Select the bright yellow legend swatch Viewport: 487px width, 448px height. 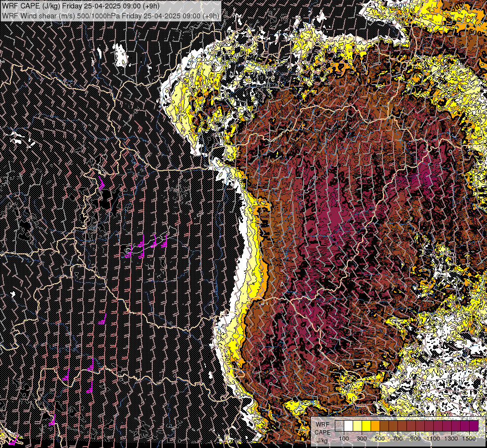pyautogui.click(x=367, y=426)
